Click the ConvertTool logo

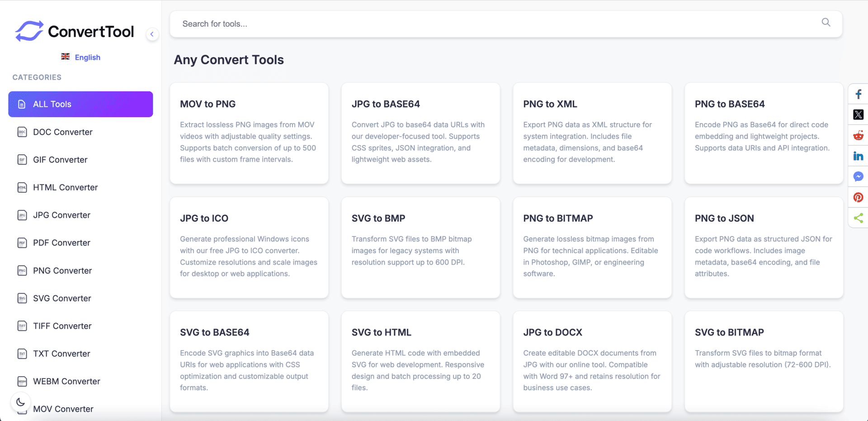tap(75, 31)
